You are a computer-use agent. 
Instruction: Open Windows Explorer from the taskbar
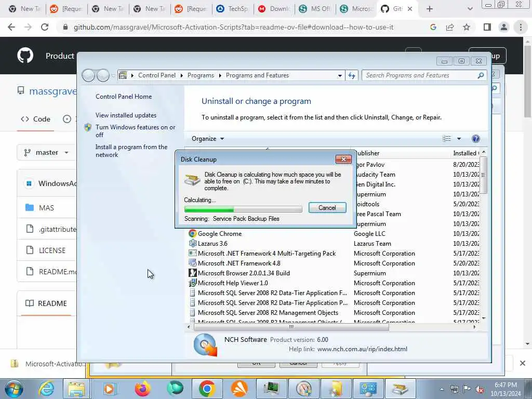[x=77, y=389]
